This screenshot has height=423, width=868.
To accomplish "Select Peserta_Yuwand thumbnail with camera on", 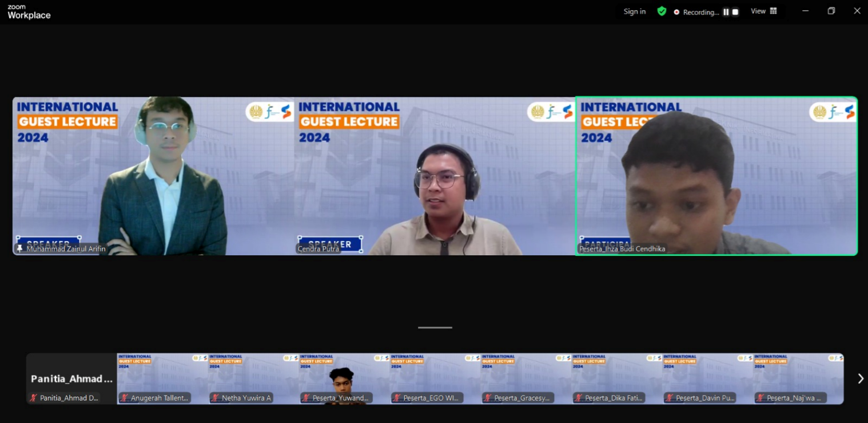I will point(344,378).
